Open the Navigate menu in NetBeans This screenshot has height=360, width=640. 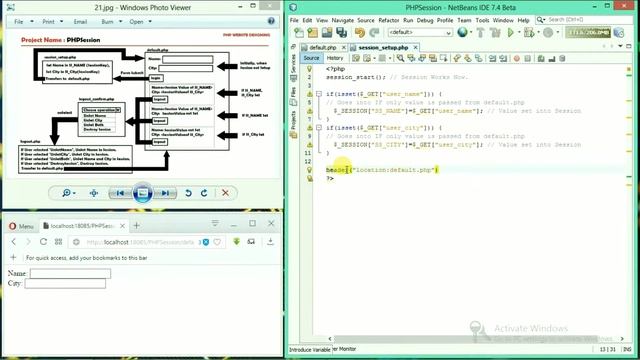point(342,20)
